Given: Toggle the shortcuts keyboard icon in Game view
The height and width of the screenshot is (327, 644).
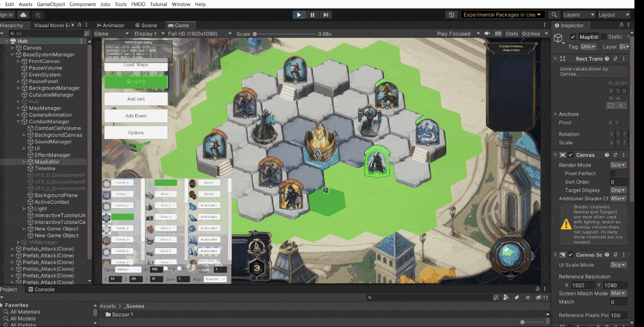Looking at the screenshot, I should (x=498, y=34).
